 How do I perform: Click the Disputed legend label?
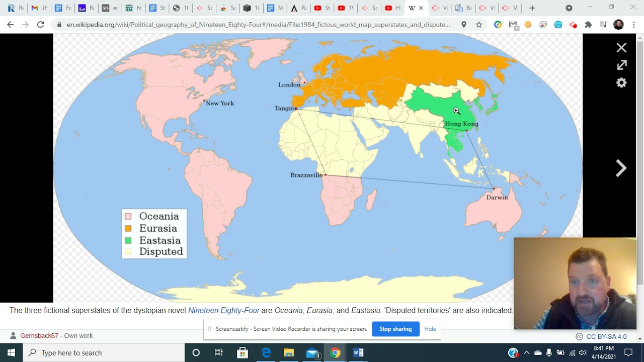[x=161, y=252]
